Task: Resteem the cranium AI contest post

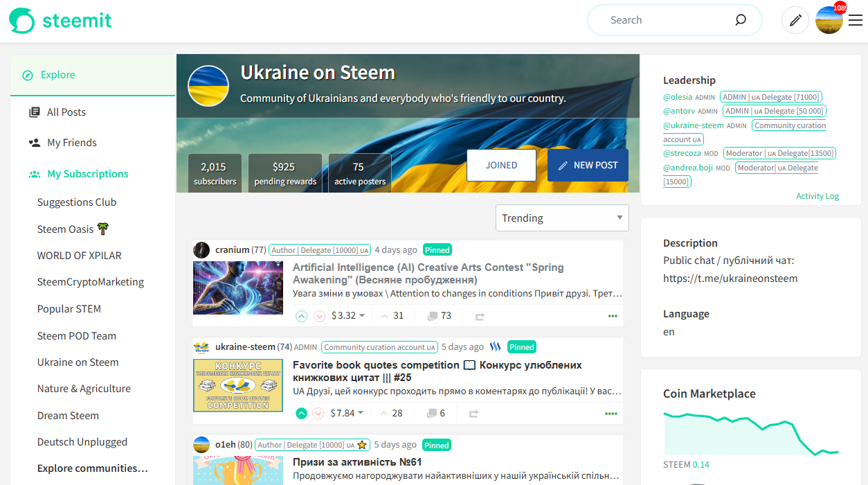Action: tap(479, 316)
